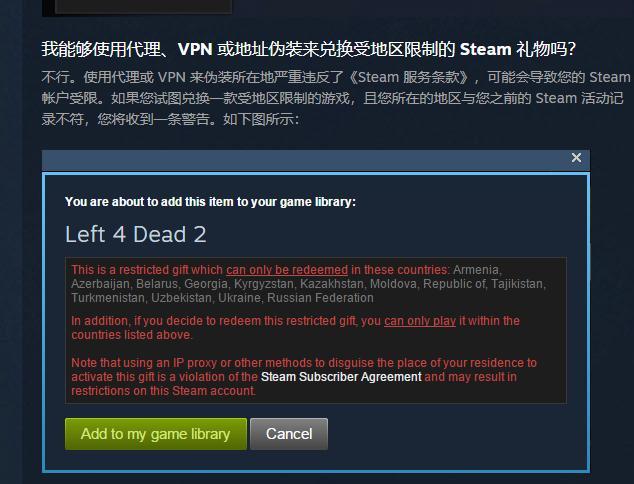Click the bold Steam word in heading
Image resolution: width=634 pixels, height=484 pixels.
pyautogui.click(x=485, y=49)
